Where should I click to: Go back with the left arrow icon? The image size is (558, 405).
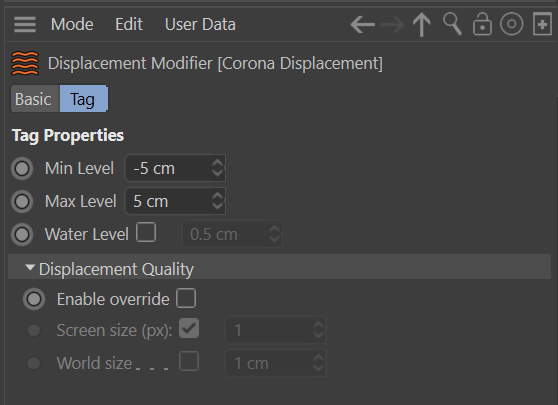tap(362, 25)
